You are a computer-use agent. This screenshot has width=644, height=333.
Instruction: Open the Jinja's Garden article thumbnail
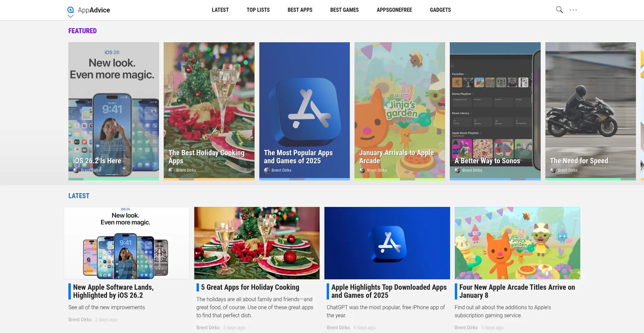click(x=517, y=243)
